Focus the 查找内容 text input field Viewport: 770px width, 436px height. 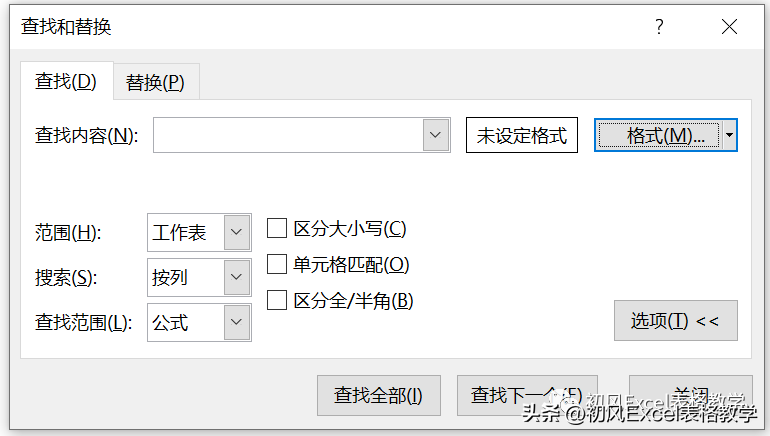coord(288,135)
